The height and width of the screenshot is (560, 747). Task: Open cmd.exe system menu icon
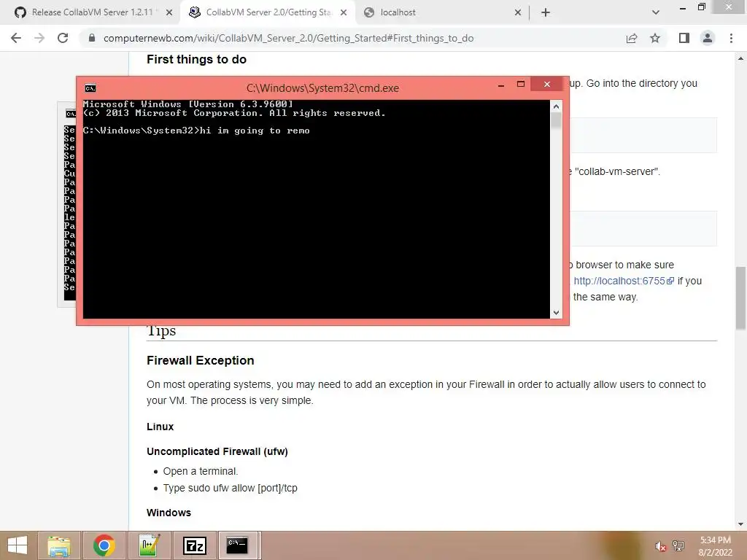coord(90,88)
